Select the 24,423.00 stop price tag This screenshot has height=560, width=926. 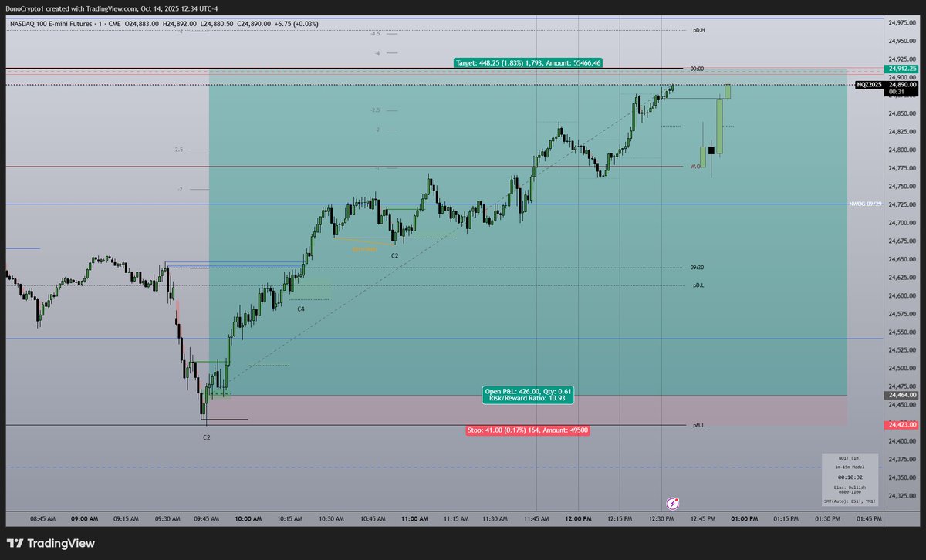point(902,424)
